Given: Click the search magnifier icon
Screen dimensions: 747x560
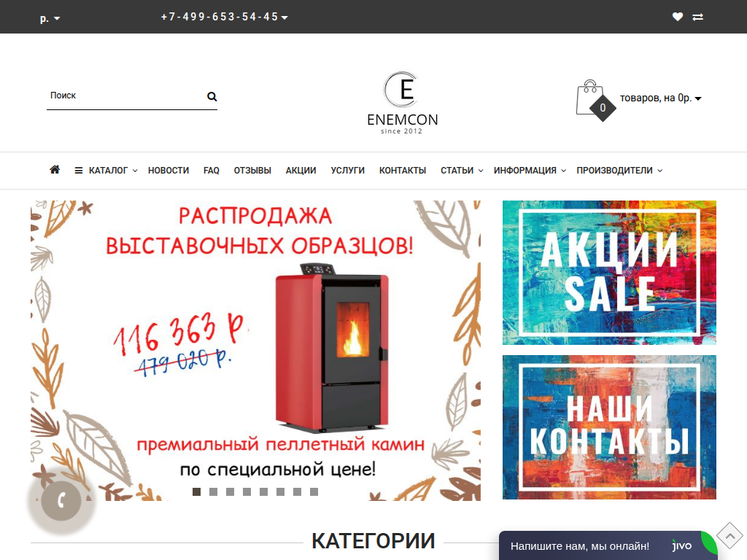Looking at the screenshot, I should click(212, 97).
